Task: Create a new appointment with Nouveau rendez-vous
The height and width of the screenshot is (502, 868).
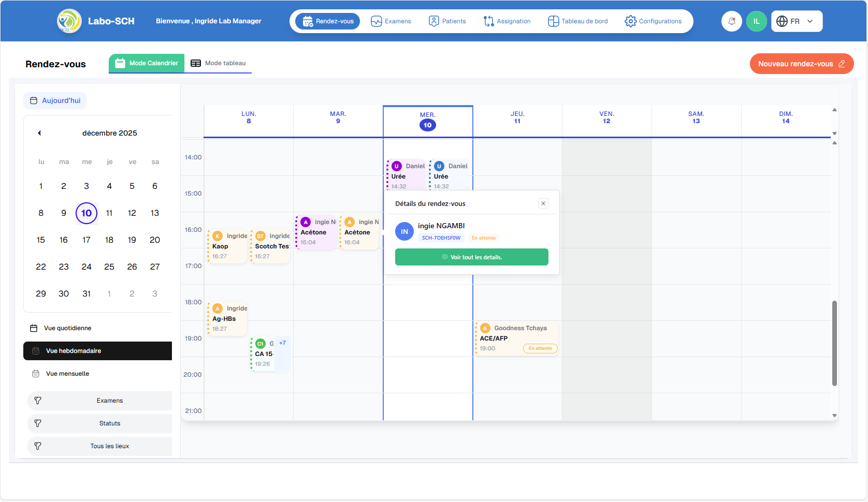Action: 802,64
